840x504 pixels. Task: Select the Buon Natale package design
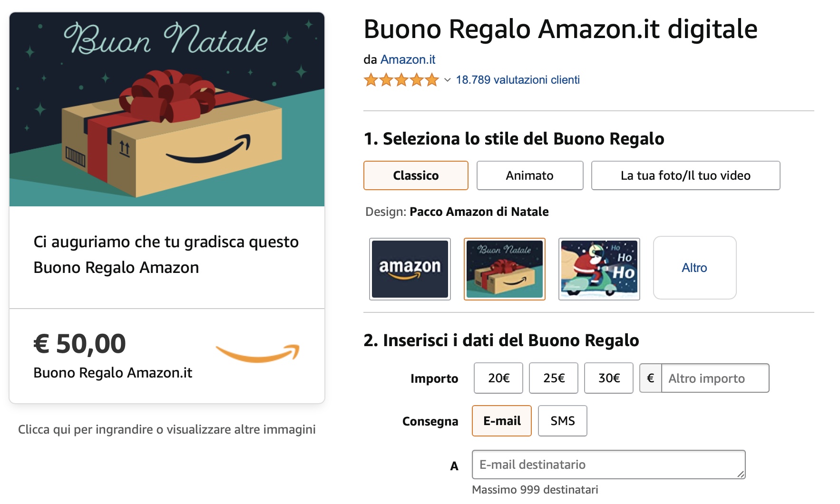coord(505,269)
